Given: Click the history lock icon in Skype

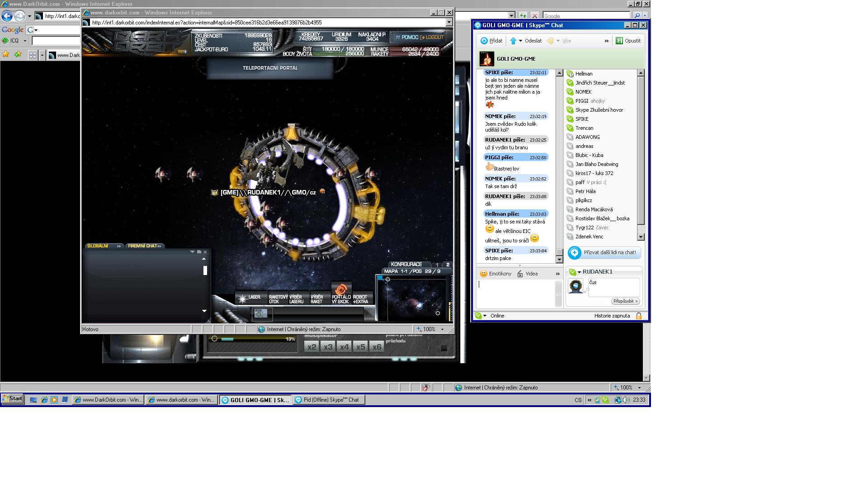Looking at the screenshot, I should point(639,316).
